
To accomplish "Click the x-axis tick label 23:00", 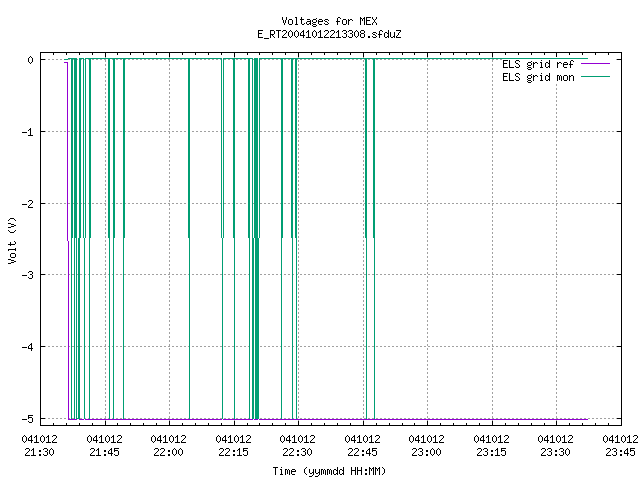I will (x=426, y=452).
